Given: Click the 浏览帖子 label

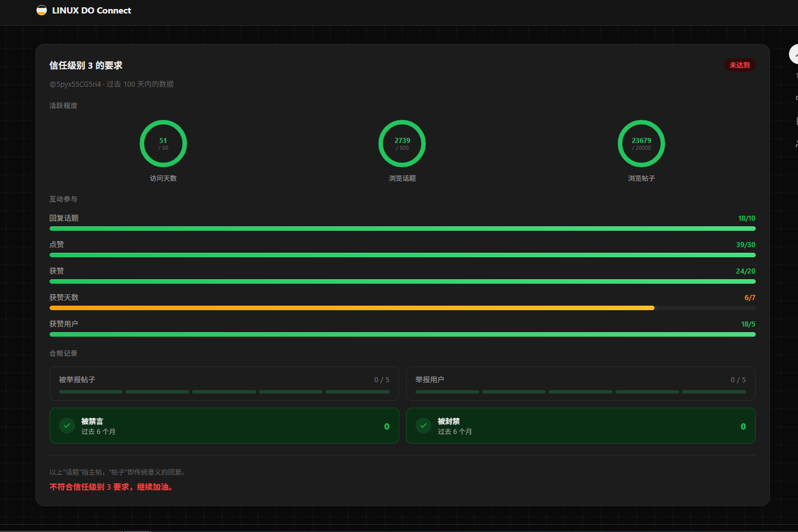Looking at the screenshot, I should tap(641, 178).
